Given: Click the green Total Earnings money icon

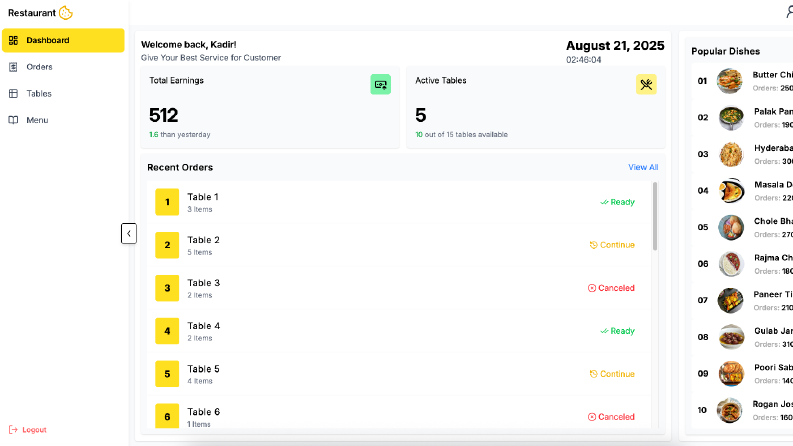Looking at the screenshot, I should 381,84.
